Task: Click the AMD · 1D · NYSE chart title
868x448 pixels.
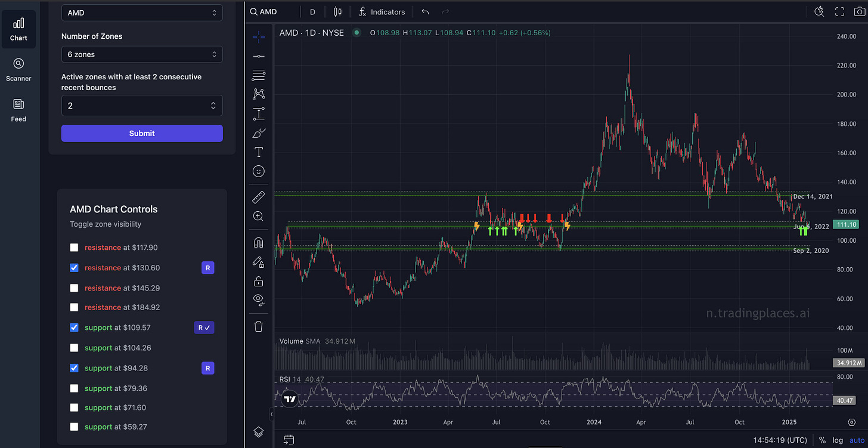Action: pyautogui.click(x=312, y=33)
